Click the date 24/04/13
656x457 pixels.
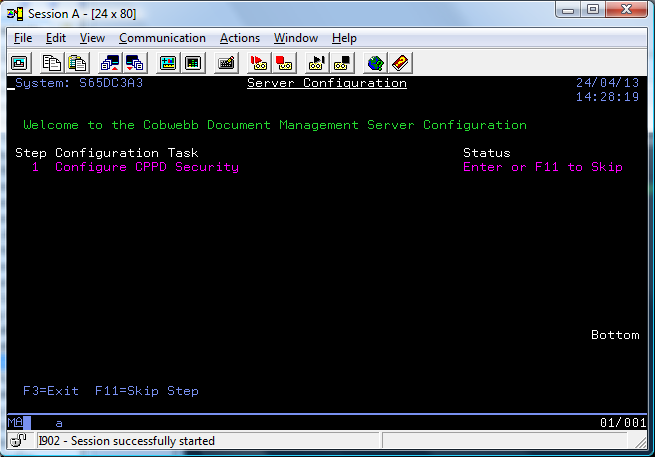pyautogui.click(x=607, y=83)
